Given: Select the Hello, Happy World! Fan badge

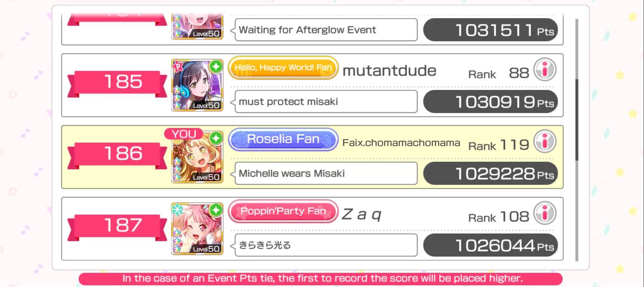Looking at the screenshot, I should coord(283,68).
